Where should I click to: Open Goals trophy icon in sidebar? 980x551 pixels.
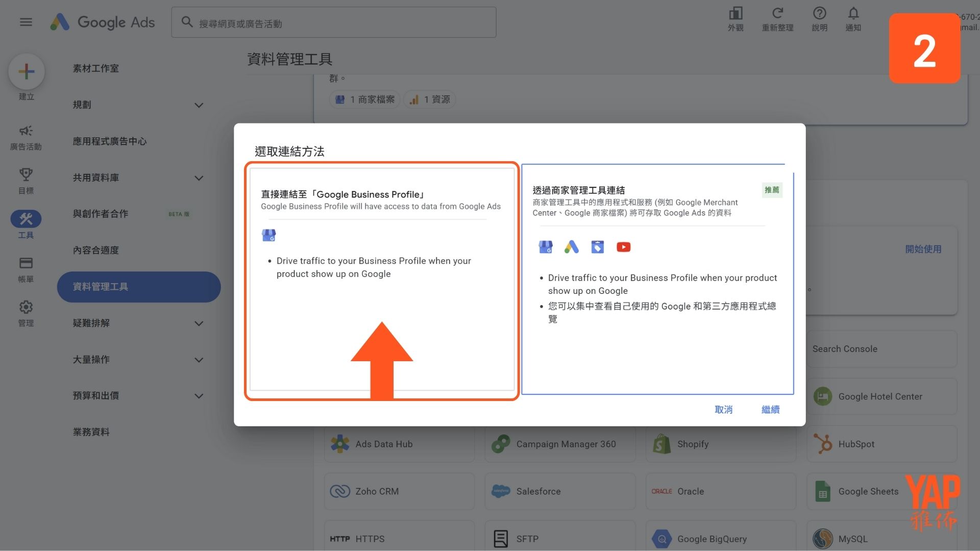[x=26, y=175]
